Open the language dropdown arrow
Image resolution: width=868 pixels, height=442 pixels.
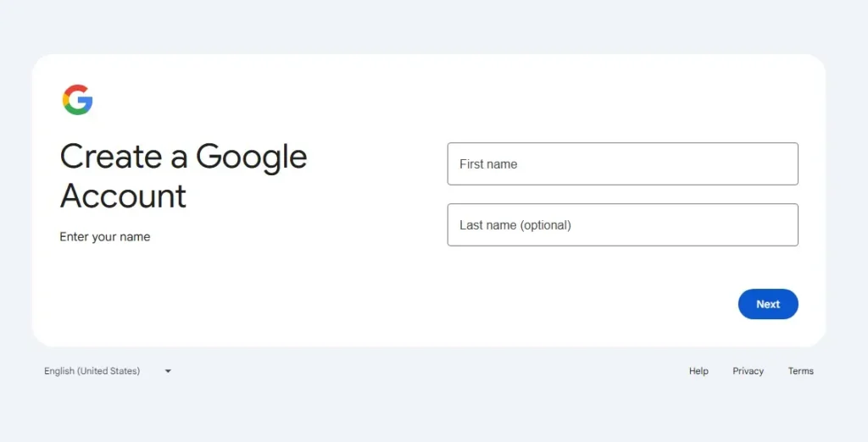(x=168, y=371)
